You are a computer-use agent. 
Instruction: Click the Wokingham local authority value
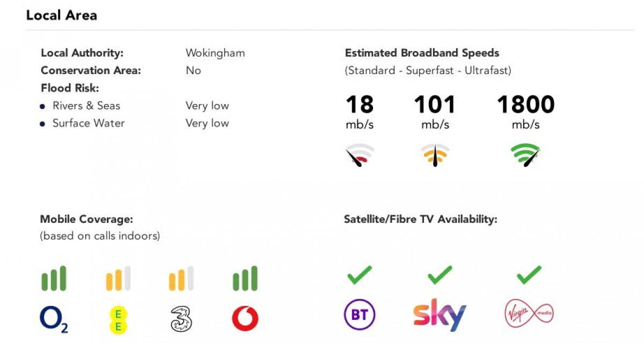(215, 53)
